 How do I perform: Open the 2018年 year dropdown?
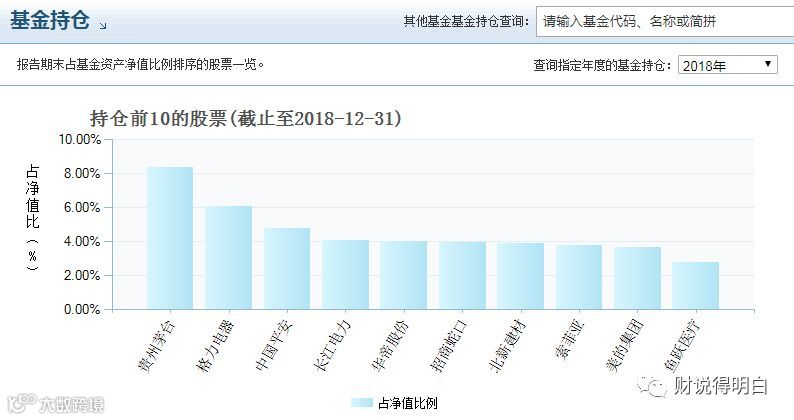pos(728,65)
